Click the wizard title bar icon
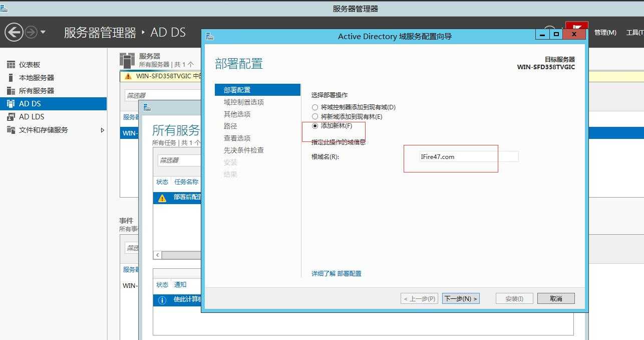Image resolution: width=644 pixels, height=340 pixels. click(210, 36)
